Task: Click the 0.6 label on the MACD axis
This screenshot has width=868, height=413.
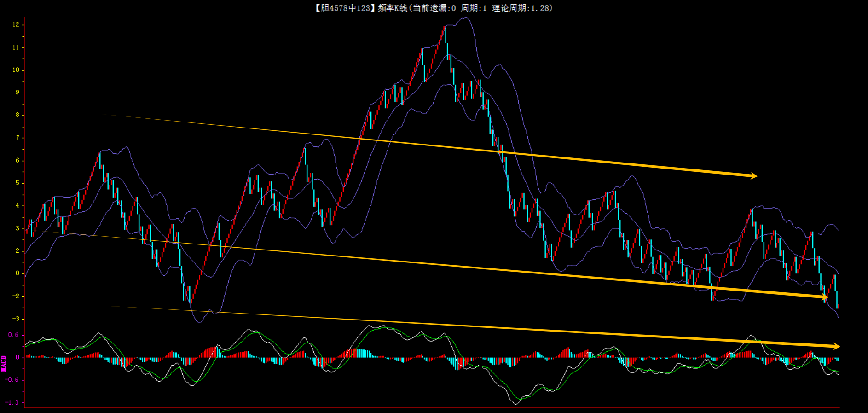Action: click(x=13, y=335)
